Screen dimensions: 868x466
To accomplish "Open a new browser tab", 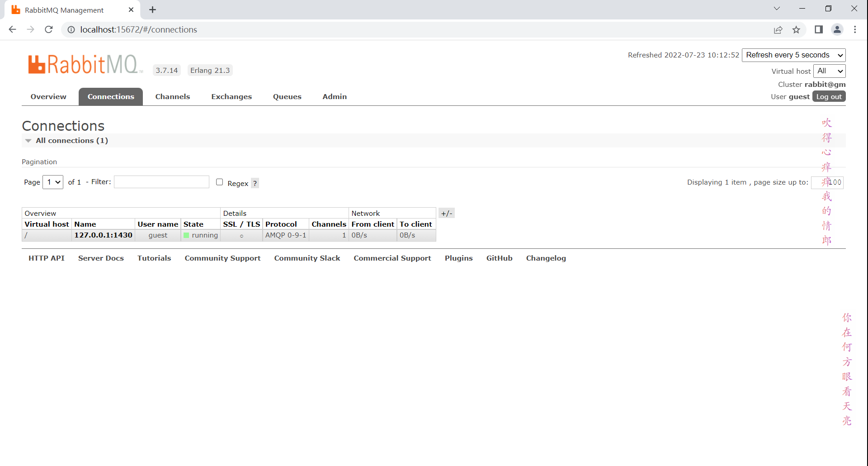I will pyautogui.click(x=152, y=10).
